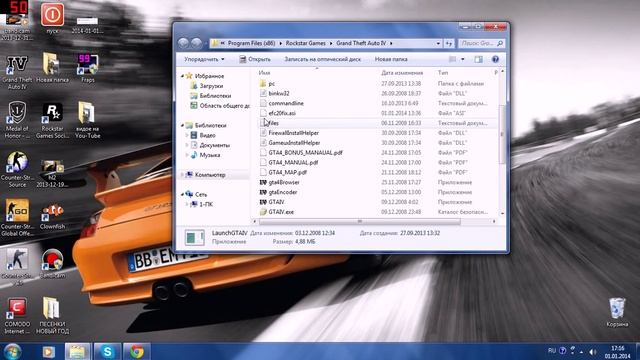Open the media player taskbar icon

(x=49, y=351)
